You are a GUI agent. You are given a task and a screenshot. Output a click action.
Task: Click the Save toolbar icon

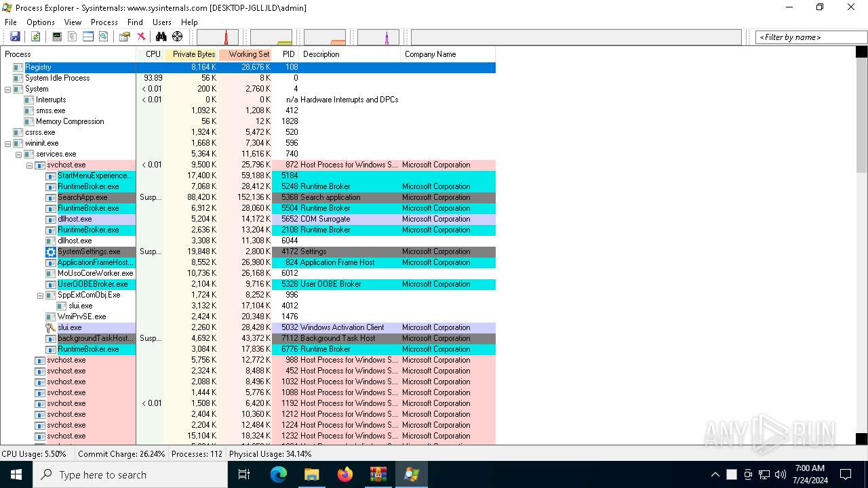[15, 37]
